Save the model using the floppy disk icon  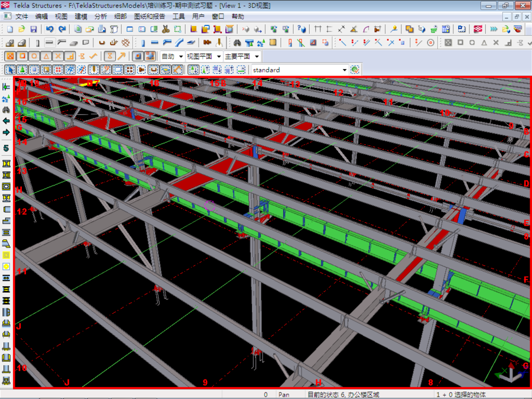(34, 29)
